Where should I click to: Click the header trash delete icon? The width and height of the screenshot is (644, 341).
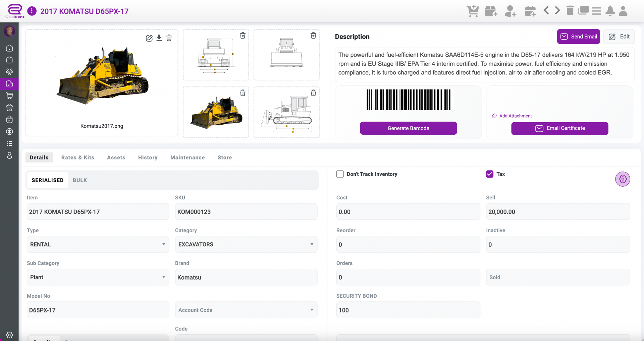(570, 10)
